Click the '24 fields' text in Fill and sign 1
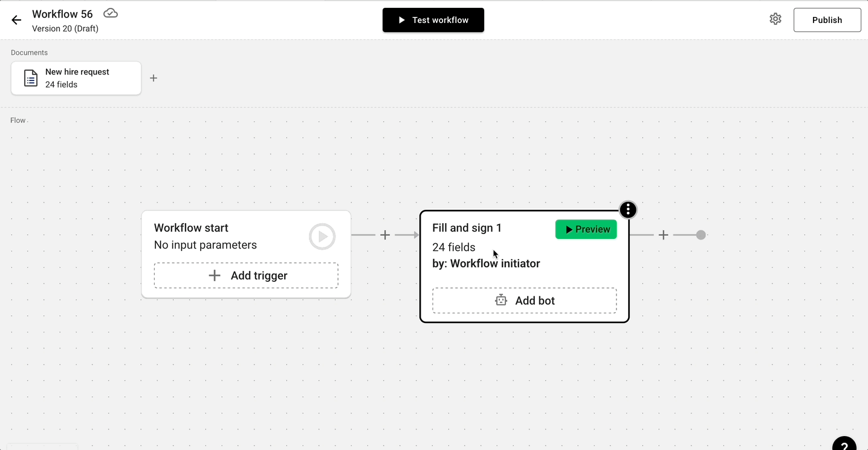 click(454, 247)
